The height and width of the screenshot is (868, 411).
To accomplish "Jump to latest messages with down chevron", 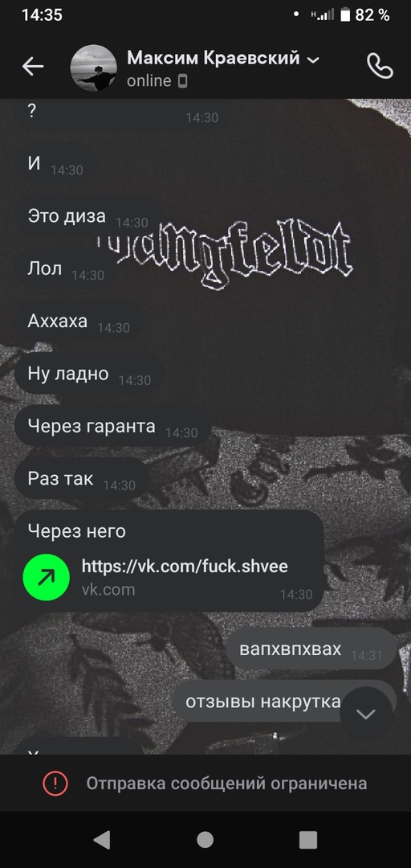I will pos(365,714).
